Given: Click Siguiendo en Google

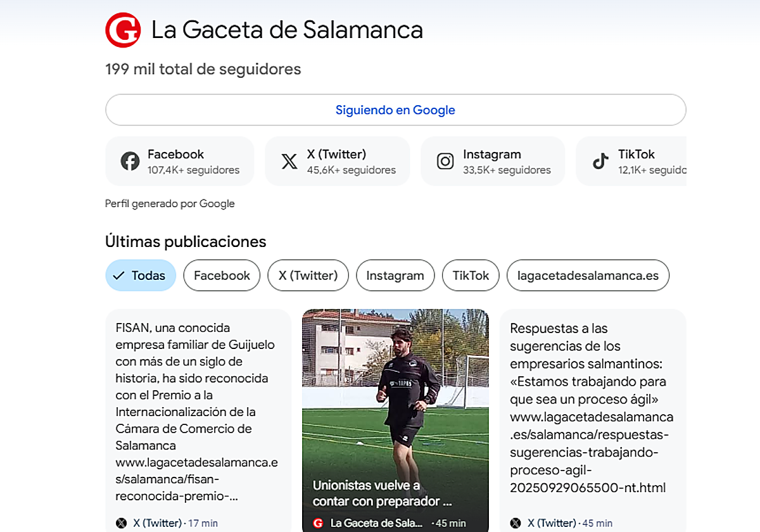Looking at the screenshot, I should 395,110.
